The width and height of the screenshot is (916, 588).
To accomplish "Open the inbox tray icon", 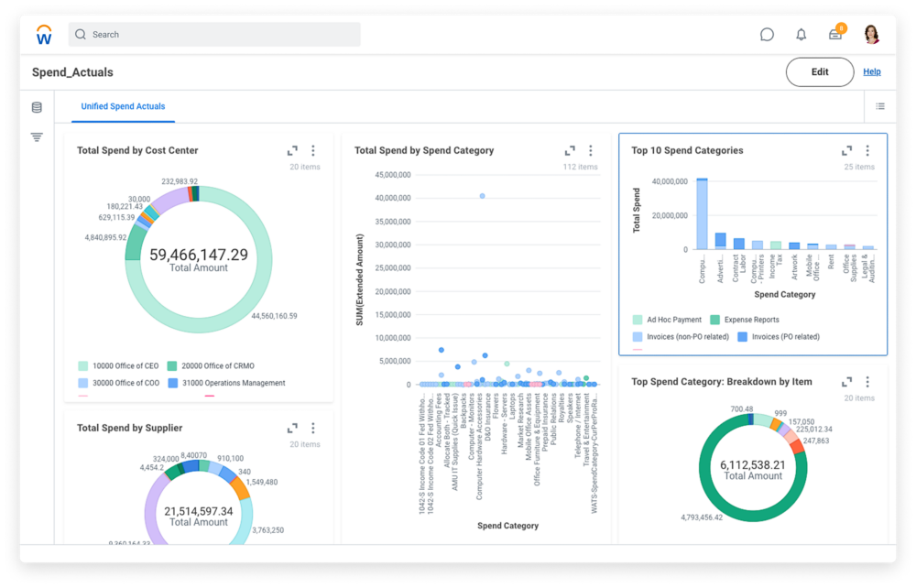I will pos(835,35).
